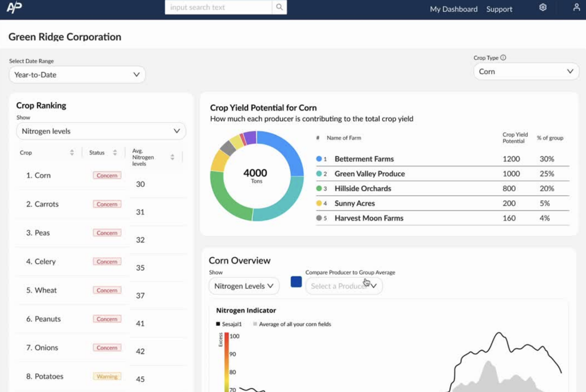Open the Year-to-Date date range dropdown
Viewport: 586px width, 392px height.
coord(77,75)
